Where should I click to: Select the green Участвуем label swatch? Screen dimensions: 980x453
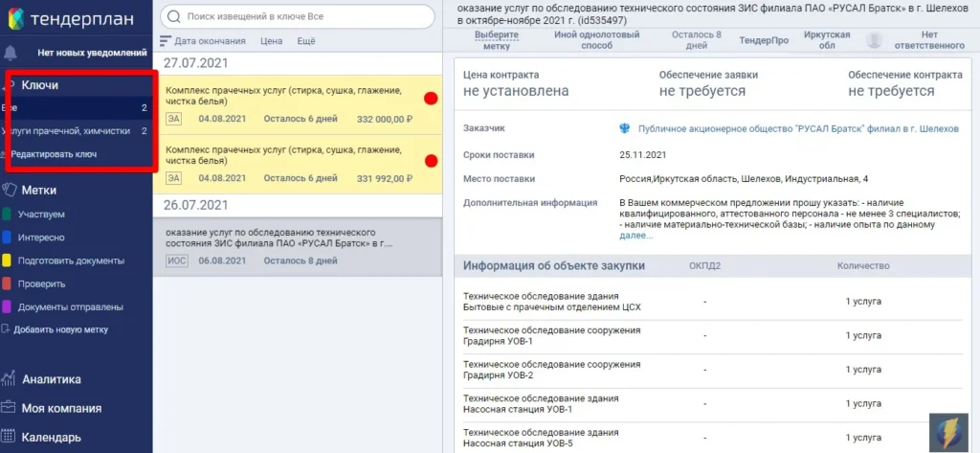7,215
